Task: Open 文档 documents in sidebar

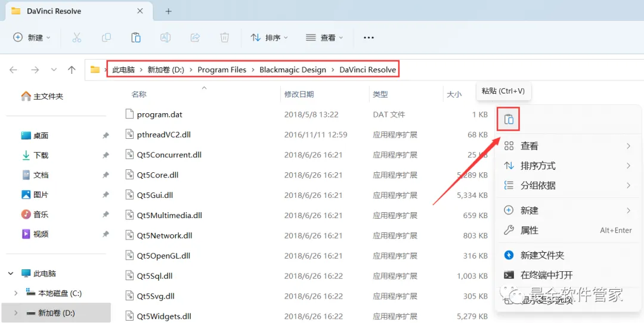Action: click(35, 175)
